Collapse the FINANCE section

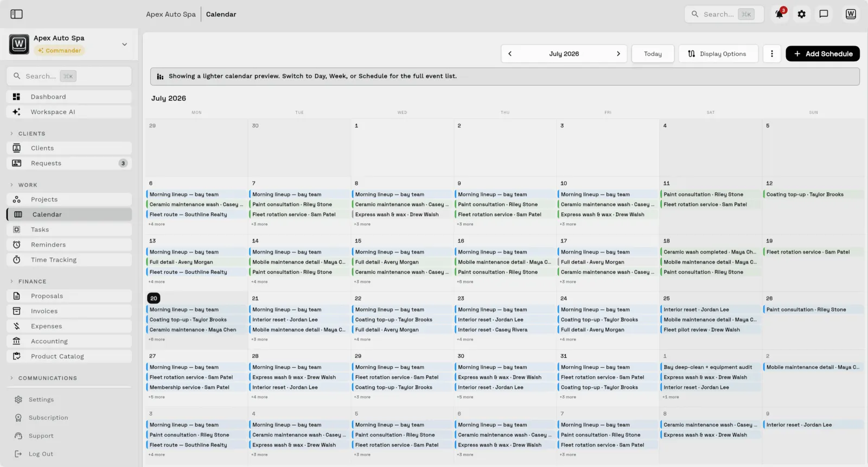pyautogui.click(x=28, y=282)
